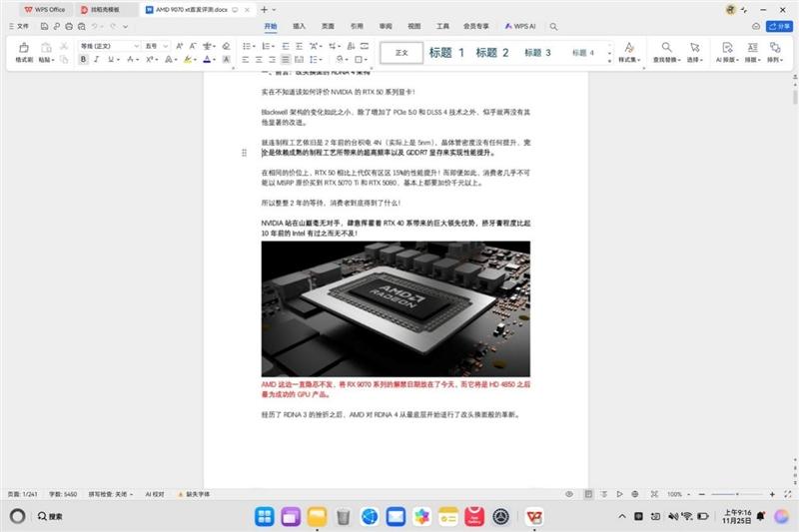Open the trash can in the dock
The width and height of the screenshot is (799, 532).
coord(344,517)
